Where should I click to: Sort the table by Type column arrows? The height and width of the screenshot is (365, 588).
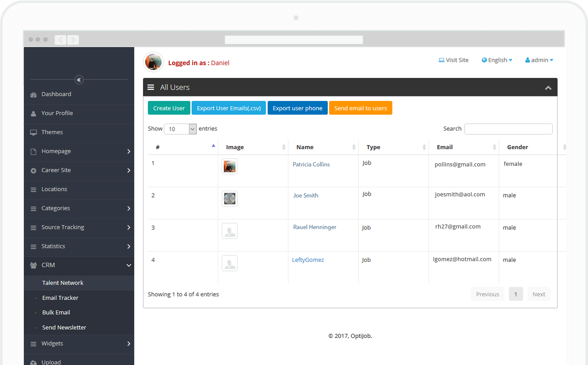[x=424, y=147]
